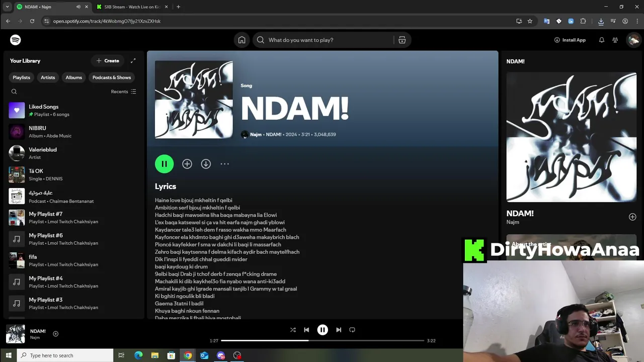Open File Explorer from taskbar
The image size is (644, 362).
click(x=155, y=355)
